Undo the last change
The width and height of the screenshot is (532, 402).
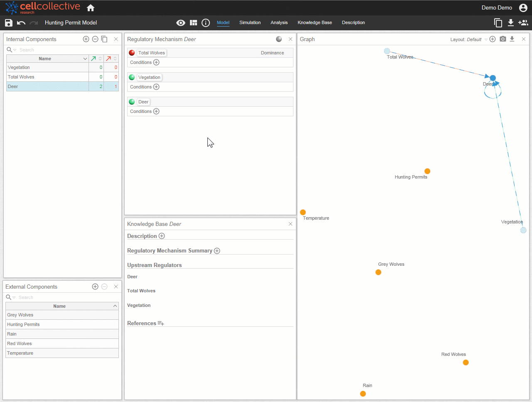coord(21,23)
